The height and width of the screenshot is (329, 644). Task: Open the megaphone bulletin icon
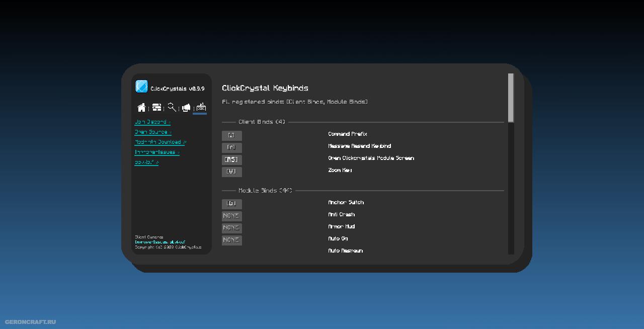coord(186,108)
